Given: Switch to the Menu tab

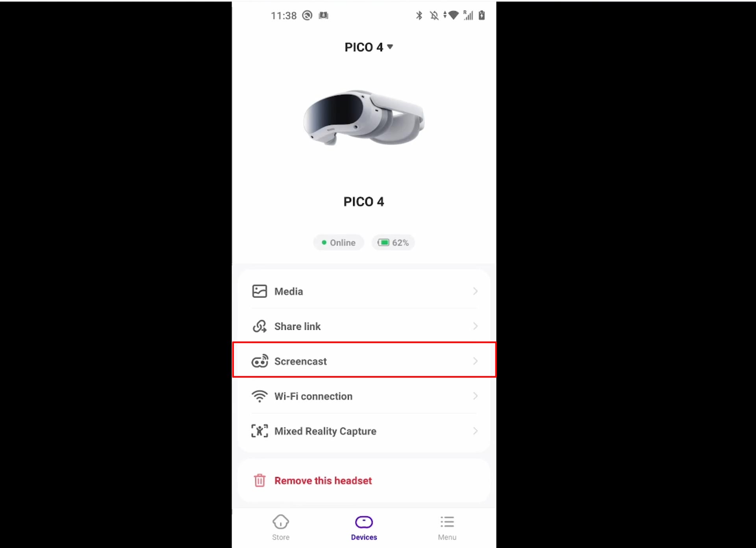Looking at the screenshot, I should (447, 528).
